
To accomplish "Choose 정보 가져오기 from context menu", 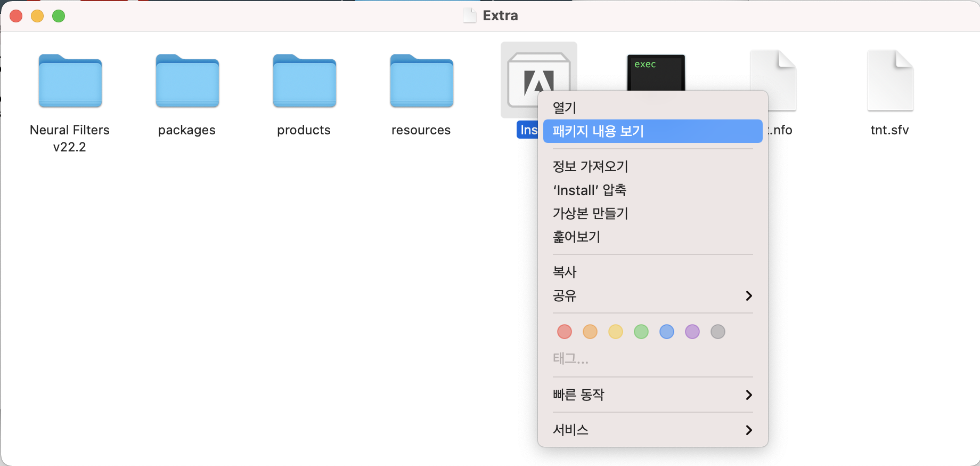I will pos(653,166).
